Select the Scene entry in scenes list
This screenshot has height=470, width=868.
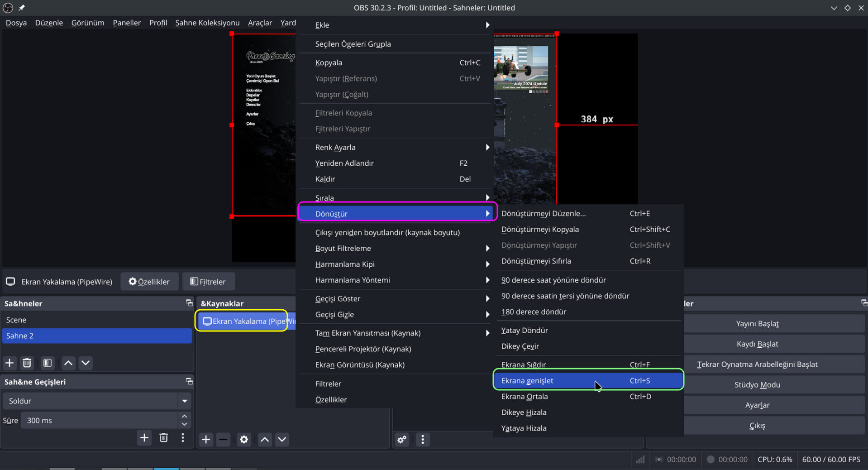pos(97,320)
